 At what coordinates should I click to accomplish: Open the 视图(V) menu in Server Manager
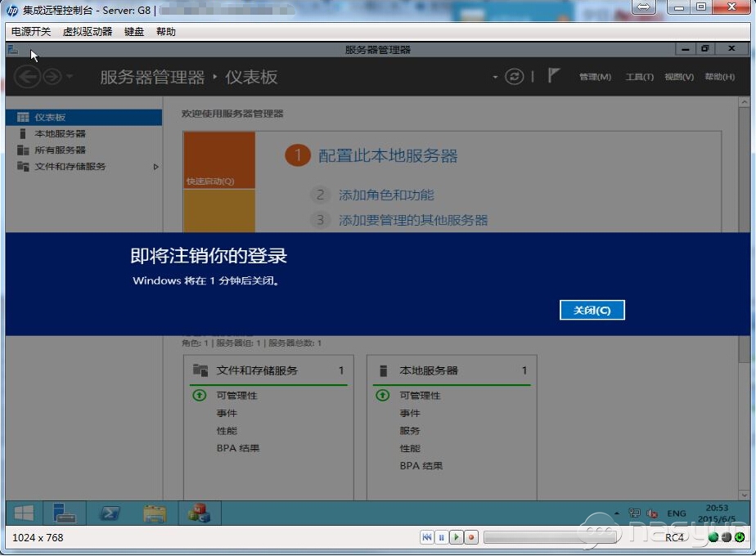pos(679,77)
